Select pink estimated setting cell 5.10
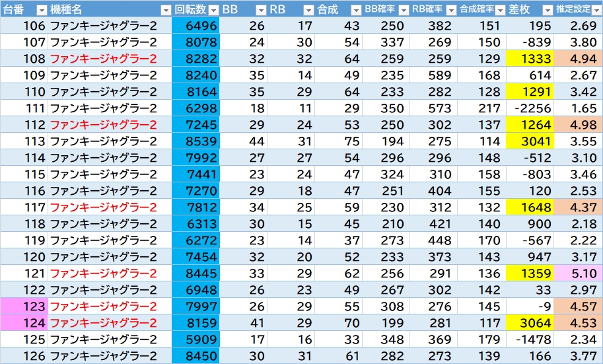This screenshot has height=364, width=603. tap(579, 273)
